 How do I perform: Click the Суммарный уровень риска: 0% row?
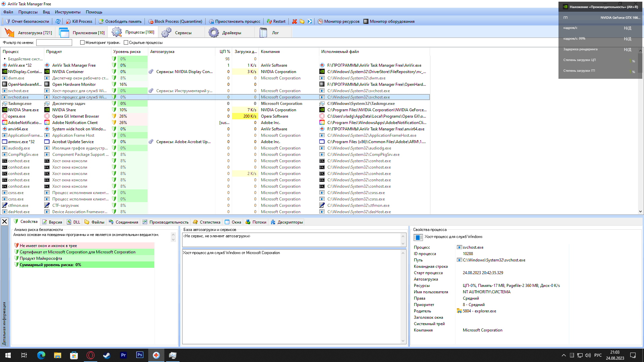(x=84, y=265)
